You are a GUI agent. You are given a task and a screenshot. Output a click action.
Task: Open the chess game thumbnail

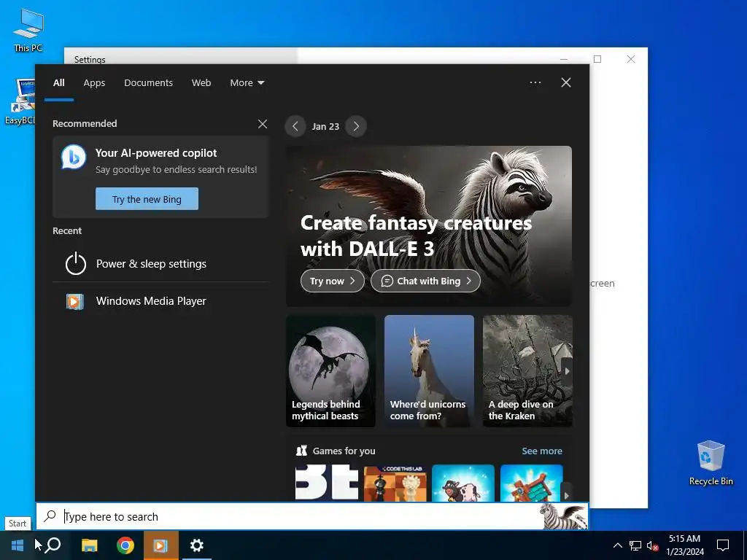click(x=395, y=483)
